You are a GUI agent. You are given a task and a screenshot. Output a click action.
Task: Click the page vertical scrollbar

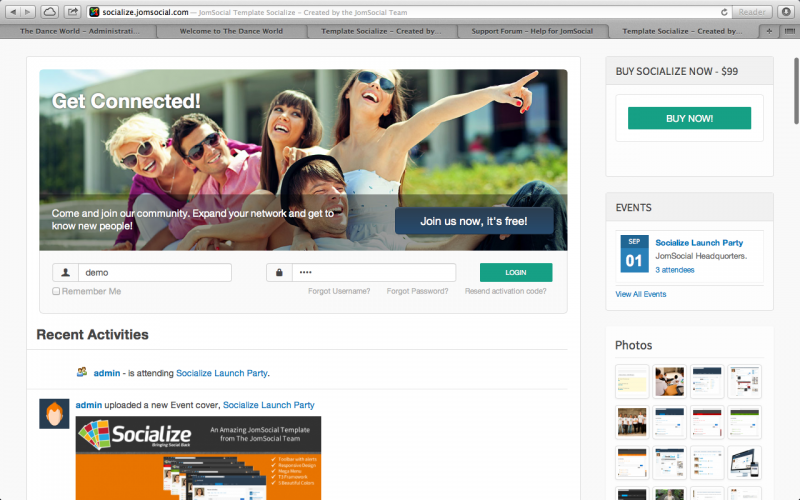(x=796, y=91)
